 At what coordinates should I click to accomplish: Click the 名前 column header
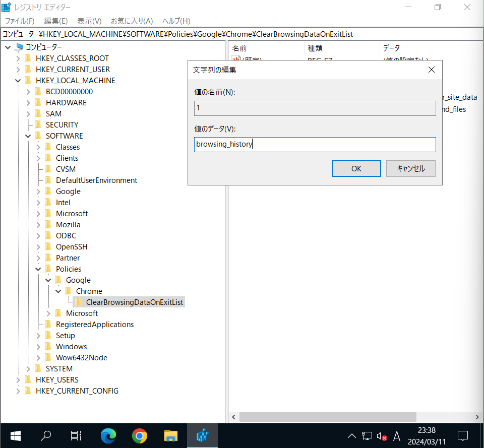coord(267,48)
